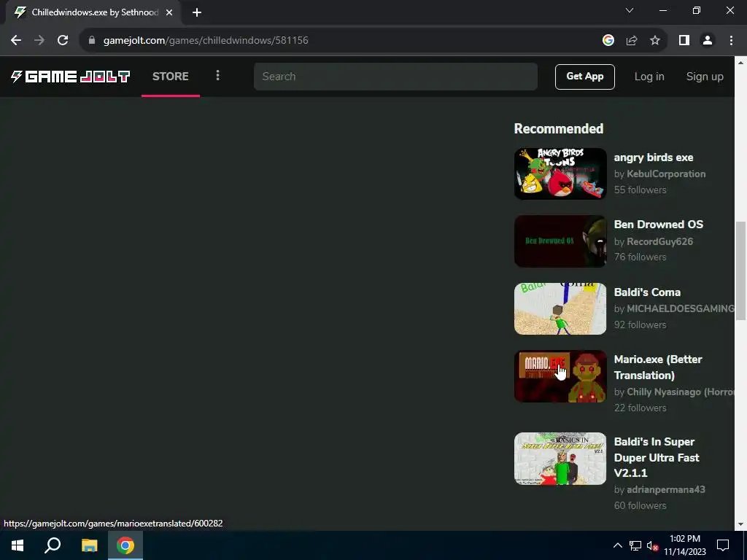Click the 55 followers text
Viewport: 747px width, 560px height.
coord(640,190)
